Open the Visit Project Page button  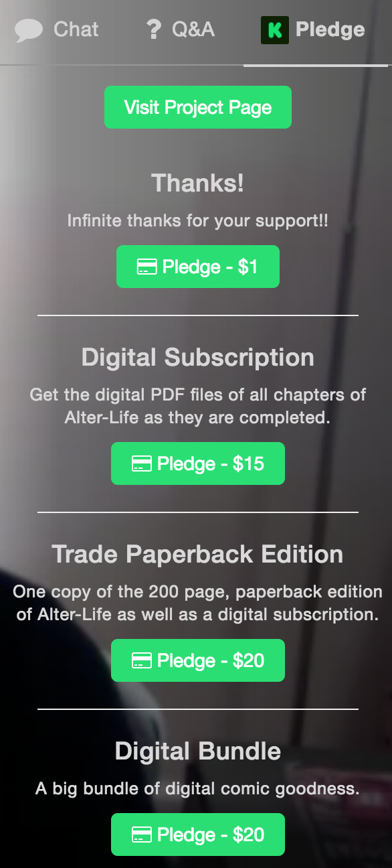pyautogui.click(x=198, y=107)
